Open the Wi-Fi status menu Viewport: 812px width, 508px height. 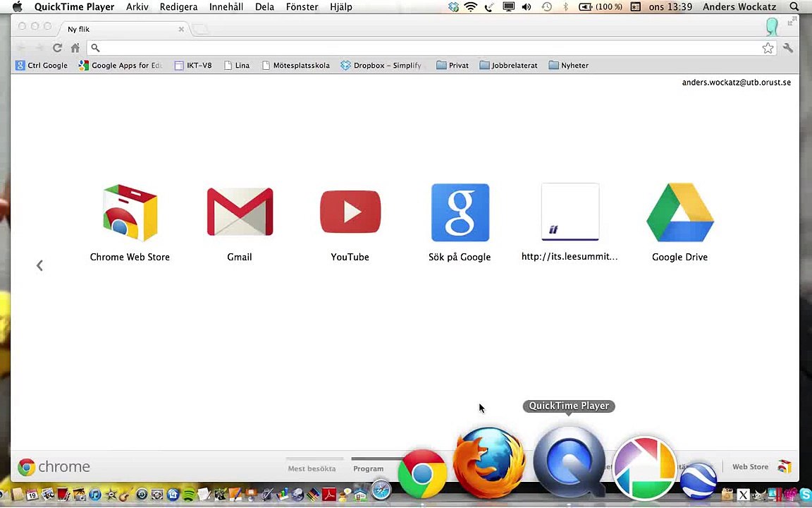click(470, 7)
